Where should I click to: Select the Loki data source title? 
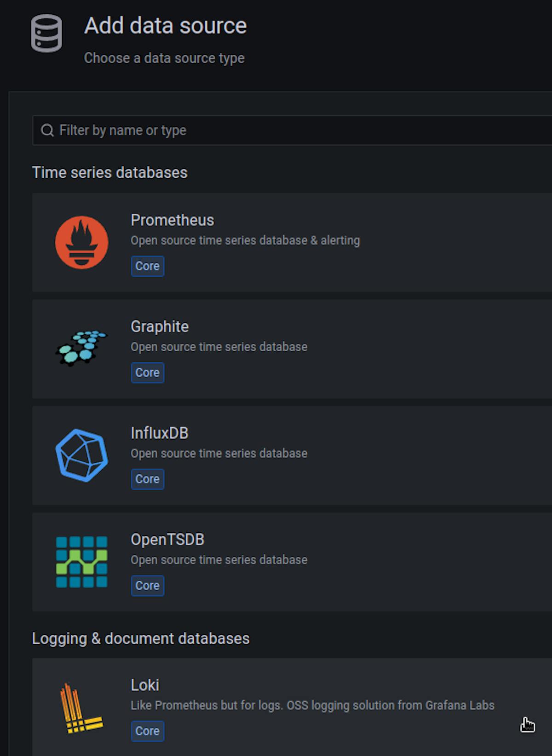tap(144, 685)
